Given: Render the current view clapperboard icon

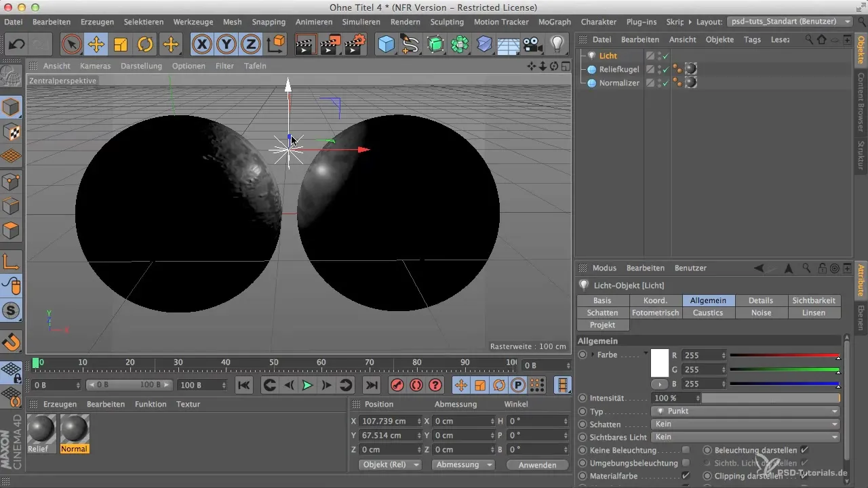Looking at the screenshot, I should tap(306, 45).
